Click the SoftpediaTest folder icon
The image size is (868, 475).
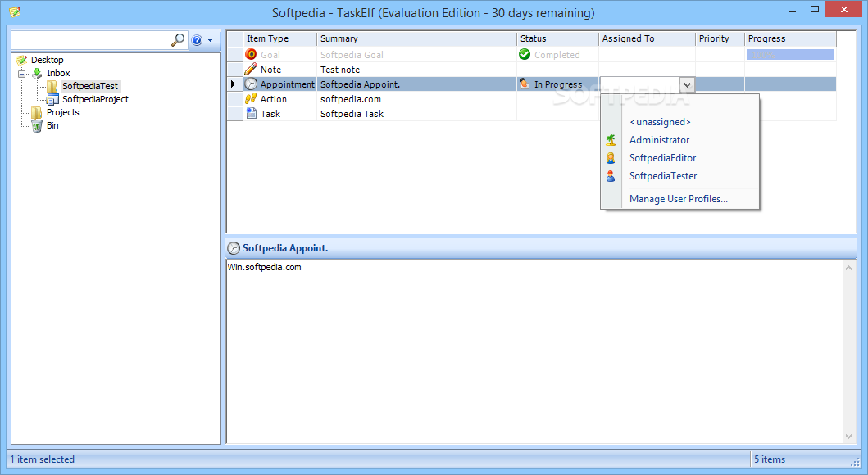point(52,86)
